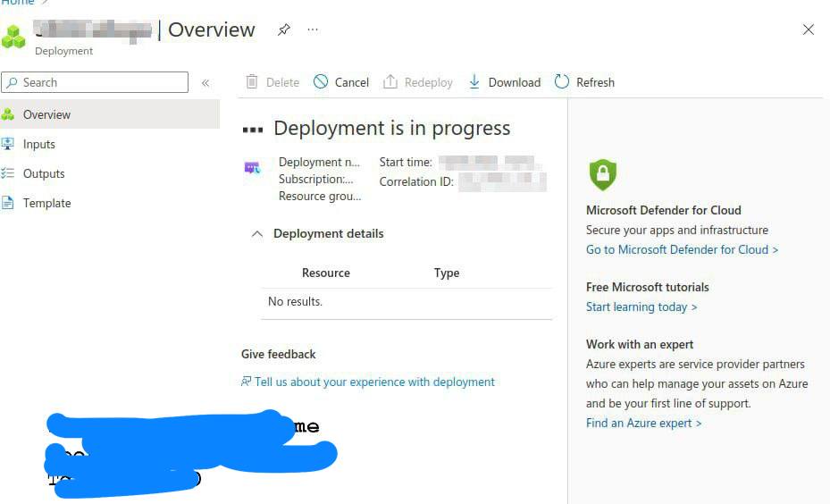This screenshot has width=830, height=504.
Task: Select the Overview menu item
Action: (x=110, y=114)
